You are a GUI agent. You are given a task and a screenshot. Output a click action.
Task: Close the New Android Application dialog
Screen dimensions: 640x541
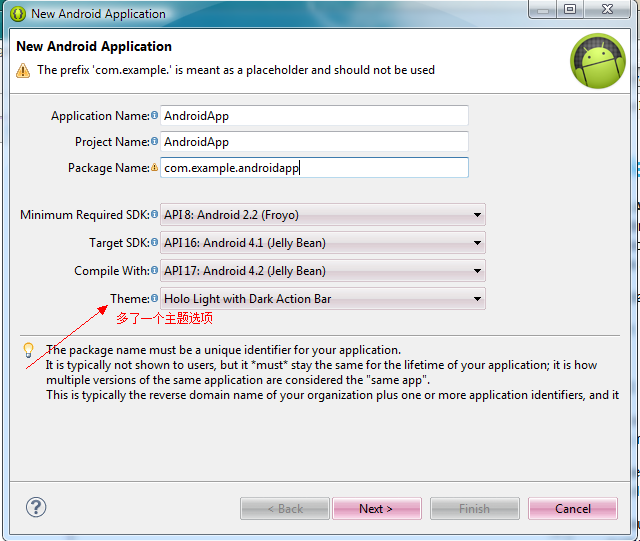click(x=607, y=9)
